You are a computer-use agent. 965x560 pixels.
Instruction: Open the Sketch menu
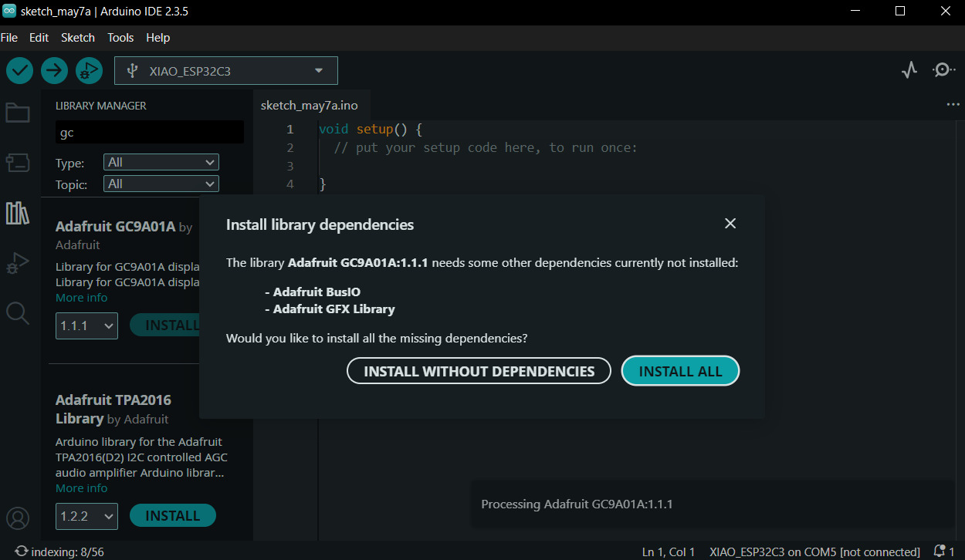click(x=78, y=37)
